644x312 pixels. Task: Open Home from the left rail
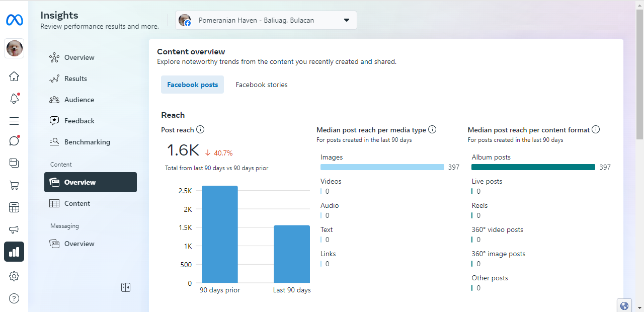pyautogui.click(x=14, y=76)
